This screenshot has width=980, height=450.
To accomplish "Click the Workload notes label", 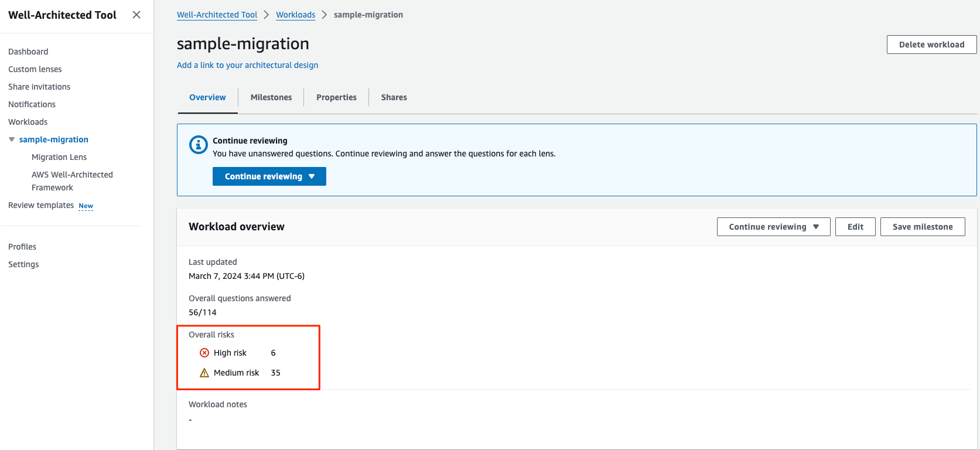I will pyautogui.click(x=218, y=404).
